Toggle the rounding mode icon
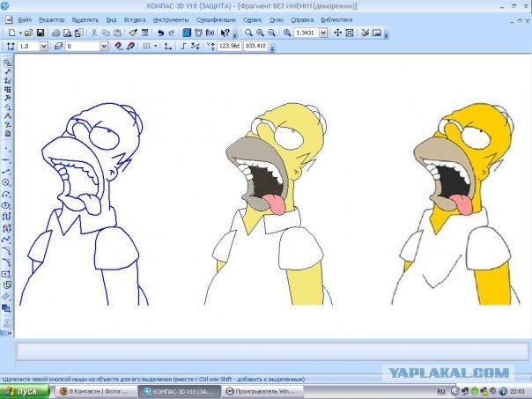532x399 pixels. coord(195,46)
